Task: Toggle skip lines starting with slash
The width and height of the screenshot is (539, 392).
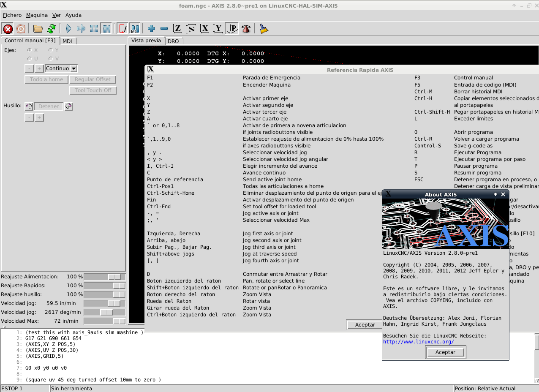Action: coord(122,29)
